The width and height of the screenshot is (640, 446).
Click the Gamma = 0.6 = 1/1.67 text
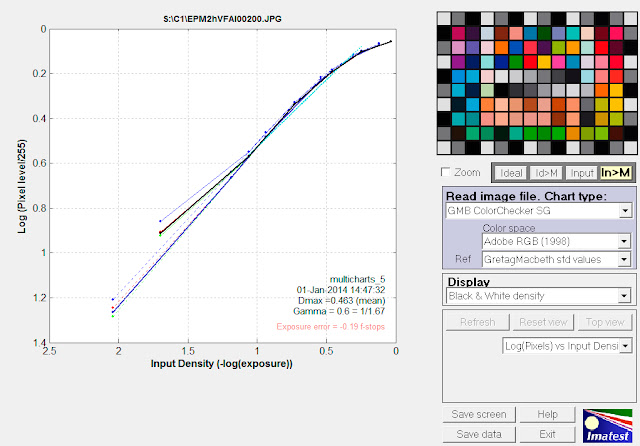tap(339, 311)
